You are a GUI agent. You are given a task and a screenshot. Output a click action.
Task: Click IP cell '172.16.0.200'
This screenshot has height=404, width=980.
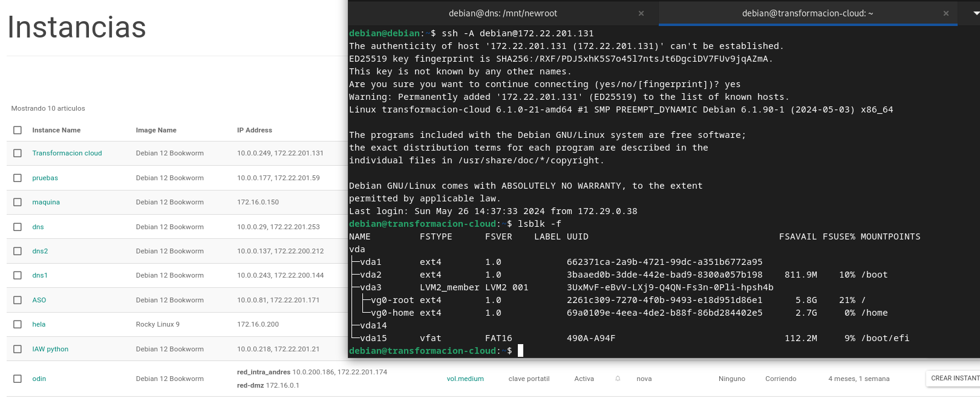(x=258, y=324)
